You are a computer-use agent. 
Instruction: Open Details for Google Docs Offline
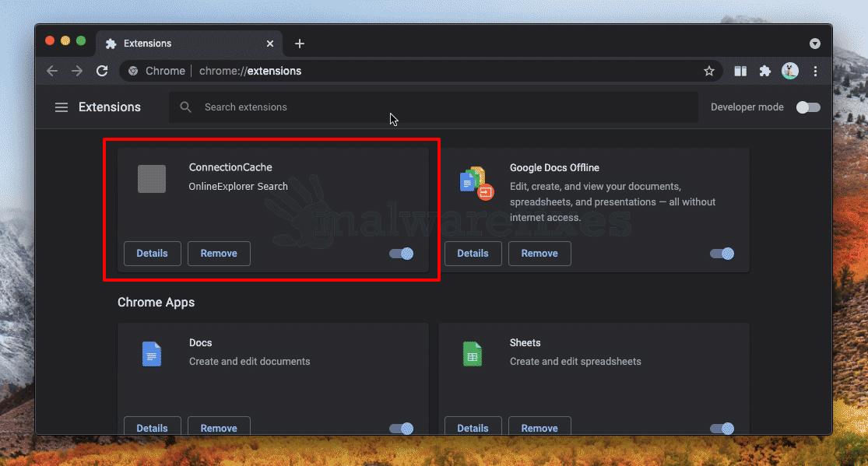473,254
